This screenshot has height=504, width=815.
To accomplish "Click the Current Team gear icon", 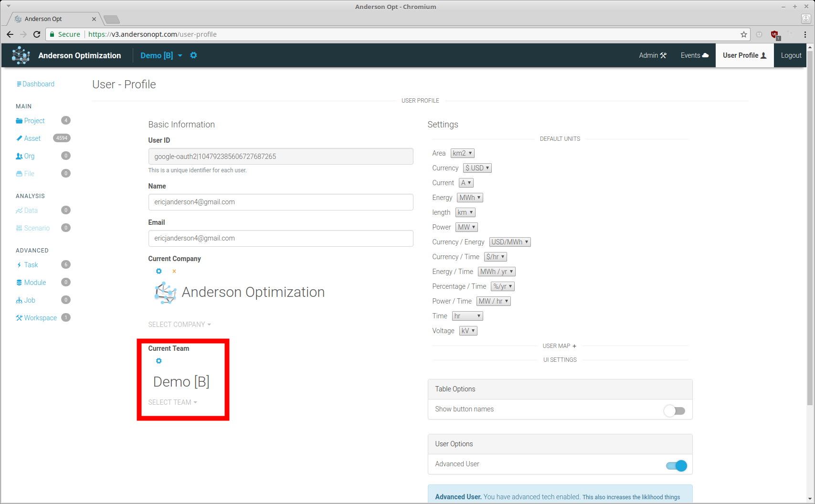I will tap(159, 361).
